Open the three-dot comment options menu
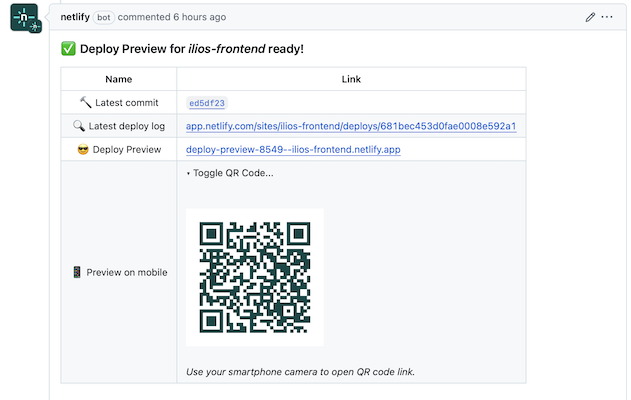Screen dimensions: 631x400 point(607,17)
